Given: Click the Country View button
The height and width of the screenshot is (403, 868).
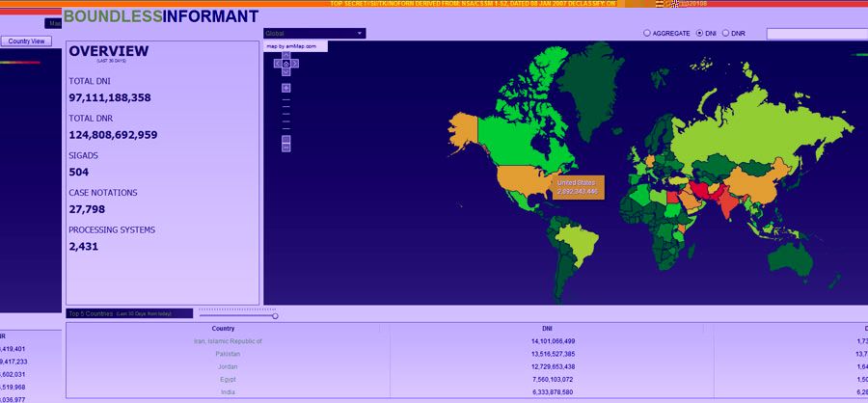Looking at the screenshot, I should coord(27,40).
